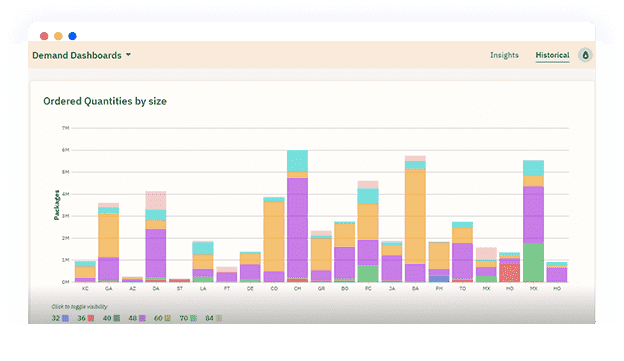
Task: Click the 'Demand Dashboards' header title
Action: pyautogui.click(x=77, y=55)
